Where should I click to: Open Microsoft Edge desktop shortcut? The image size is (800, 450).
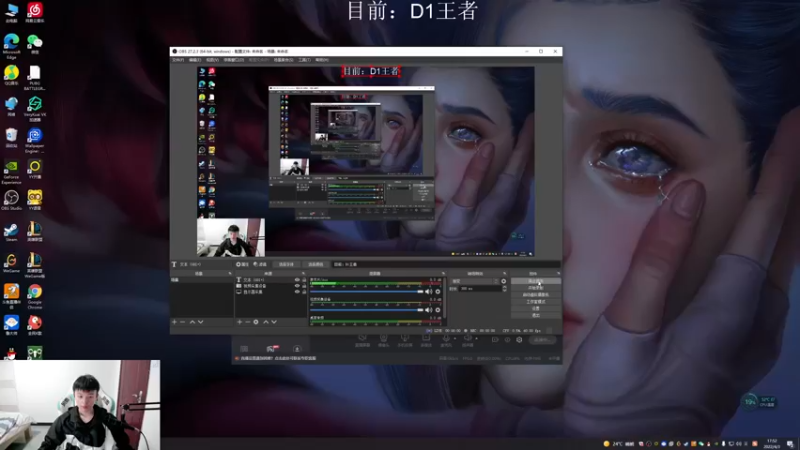click(x=11, y=46)
